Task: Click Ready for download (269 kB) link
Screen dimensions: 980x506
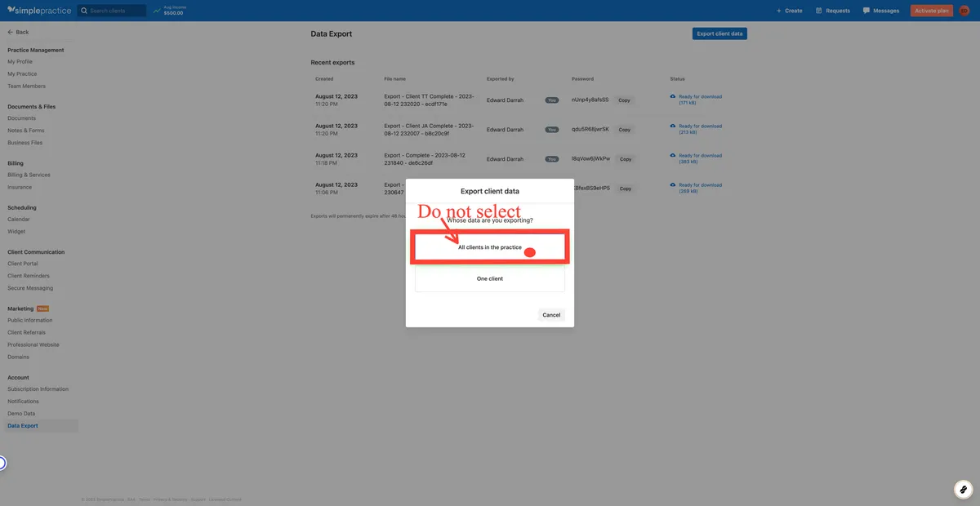Action: 700,188
